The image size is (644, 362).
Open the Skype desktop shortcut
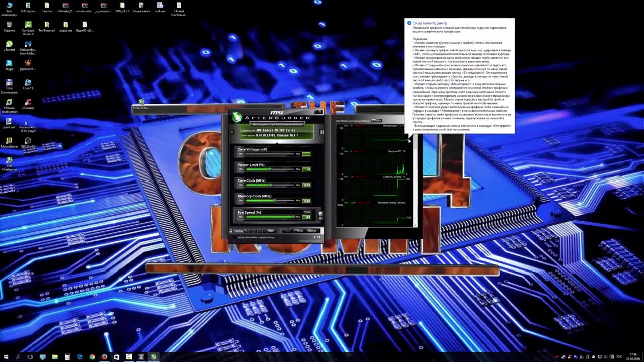pyautogui.click(x=9, y=65)
